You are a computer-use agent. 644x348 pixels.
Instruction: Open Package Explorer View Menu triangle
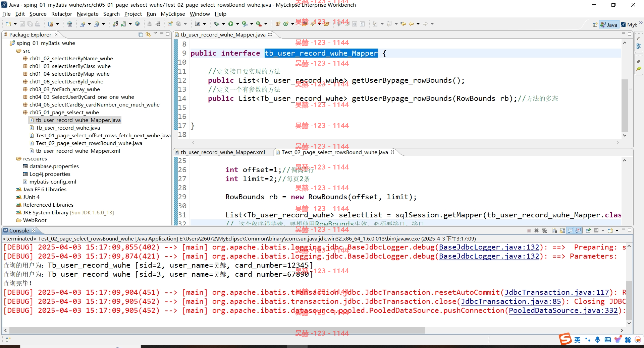coord(155,33)
